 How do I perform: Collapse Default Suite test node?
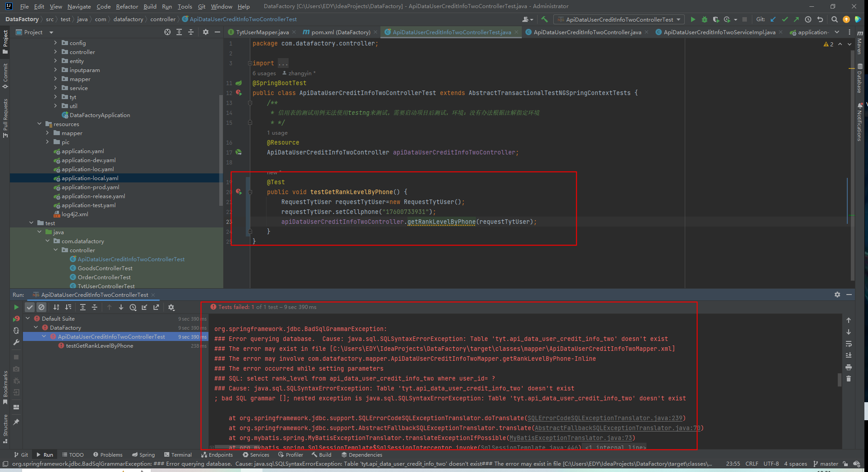coord(28,318)
